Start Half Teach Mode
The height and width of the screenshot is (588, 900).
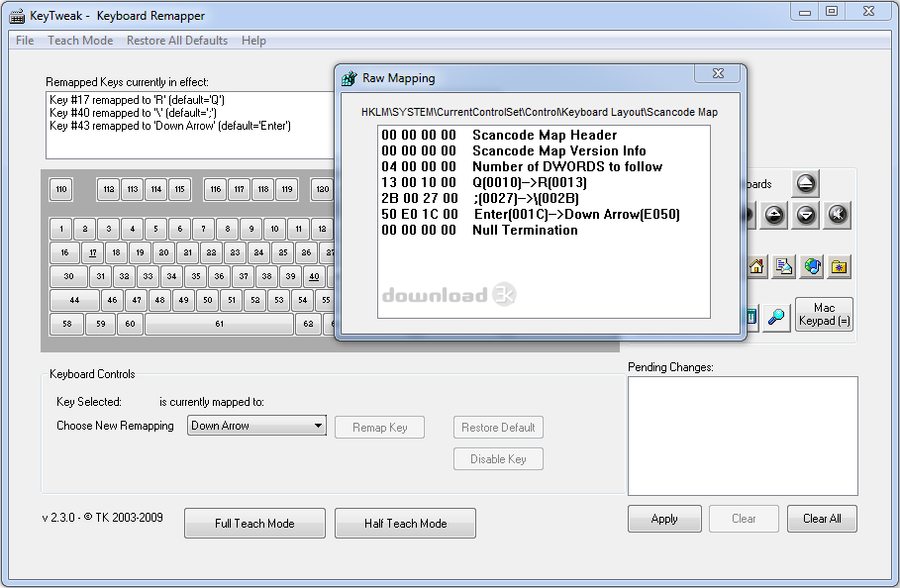tap(405, 523)
